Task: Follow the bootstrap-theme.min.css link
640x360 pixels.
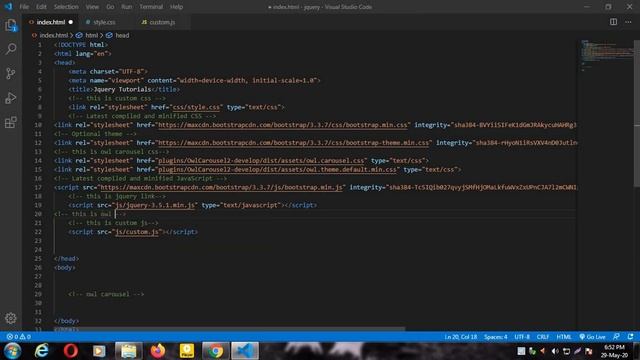Action: (293, 143)
